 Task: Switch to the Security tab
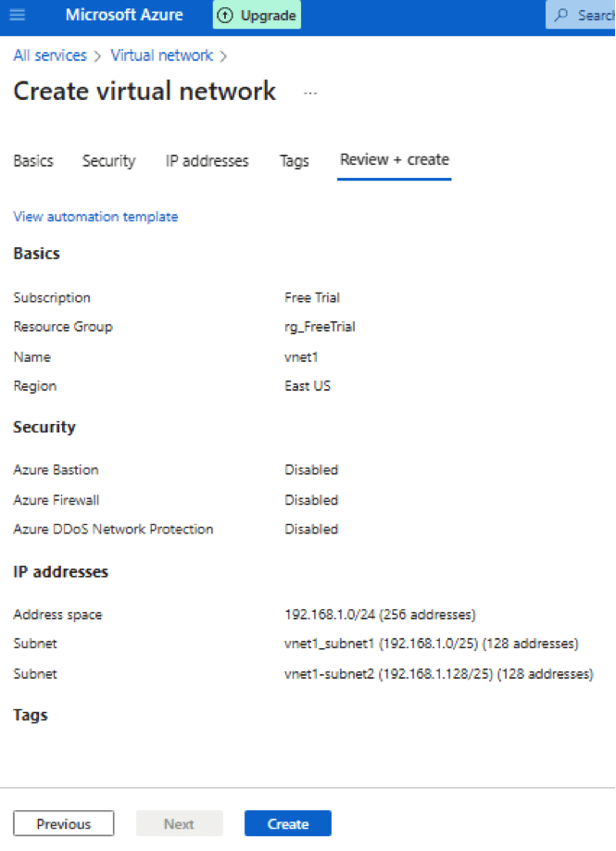click(108, 161)
